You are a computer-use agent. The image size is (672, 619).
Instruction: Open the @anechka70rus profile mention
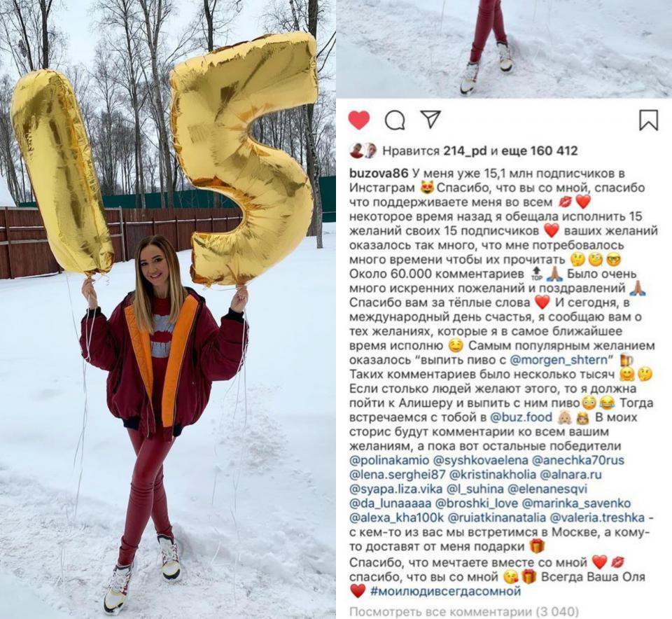tap(577, 460)
